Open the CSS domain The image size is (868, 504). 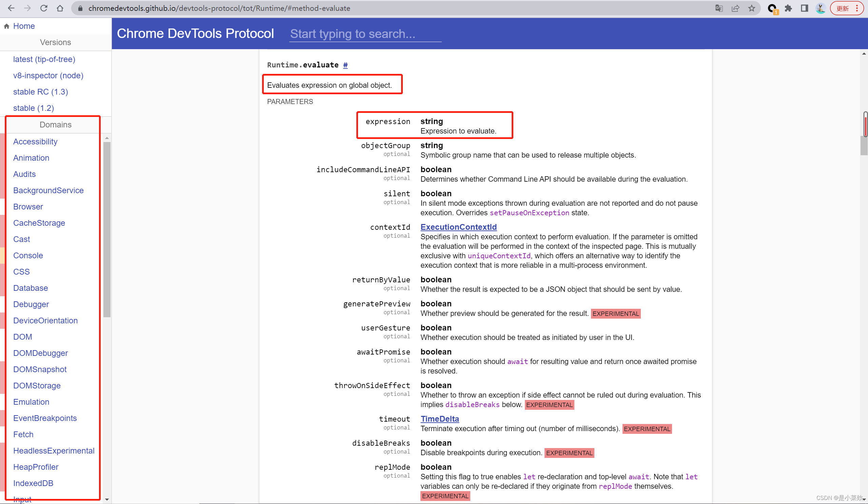point(21,271)
